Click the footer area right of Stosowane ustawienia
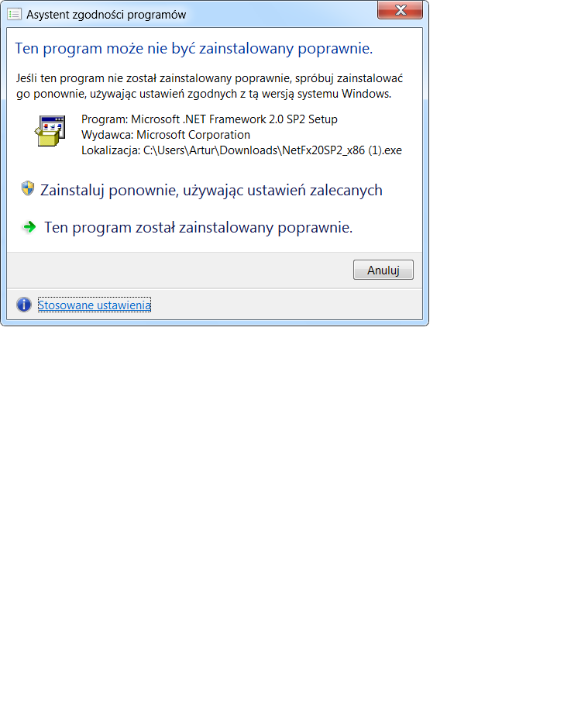 287,305
